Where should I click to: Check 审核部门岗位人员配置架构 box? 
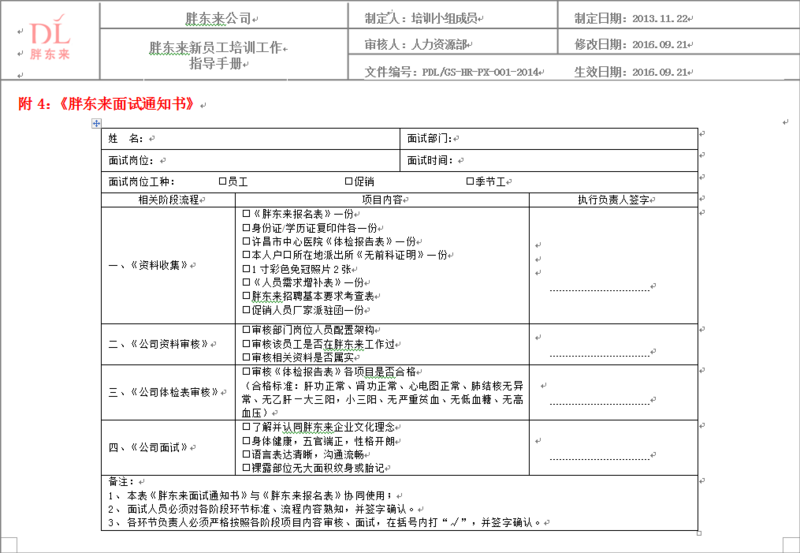(246, 330)
